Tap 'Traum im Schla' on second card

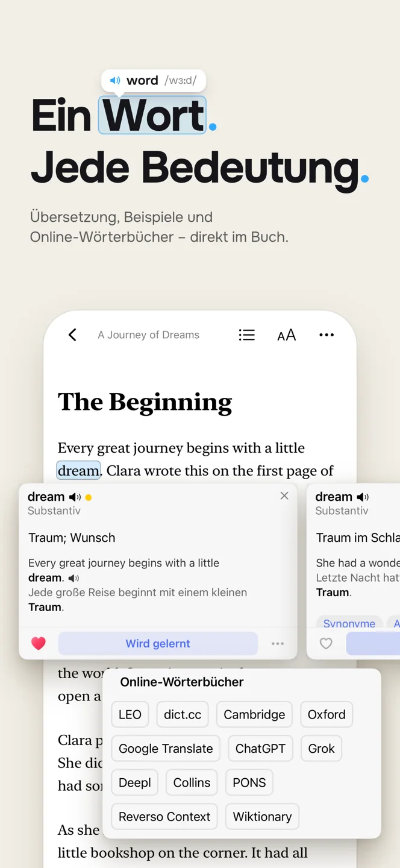[x=358, y=538]
